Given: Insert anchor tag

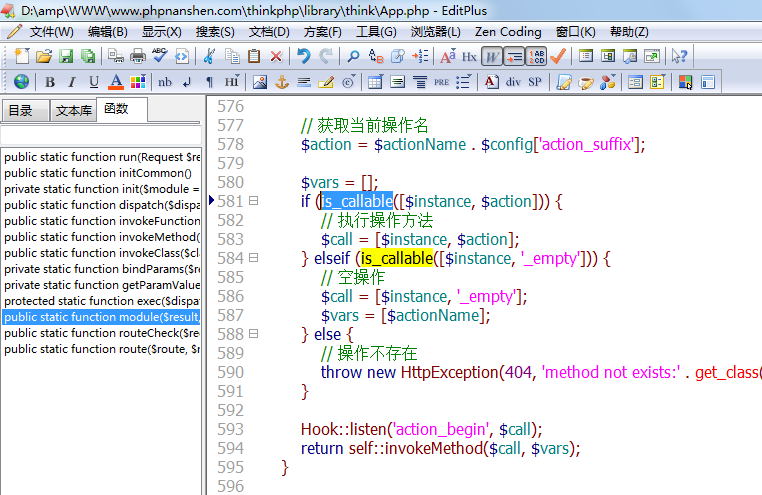Looking at the screenshot, I should (282, 82).
